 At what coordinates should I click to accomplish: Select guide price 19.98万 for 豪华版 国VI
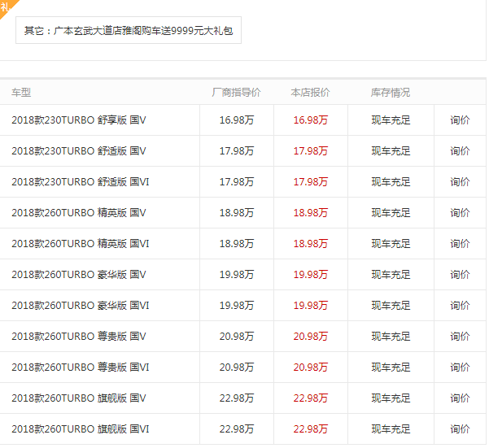coord(237,306)
